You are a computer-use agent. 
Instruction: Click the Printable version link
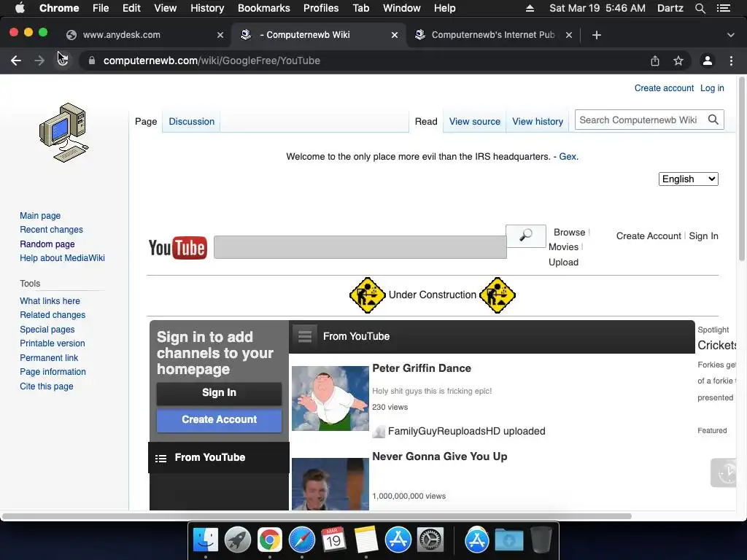click(x=53, y=343)
